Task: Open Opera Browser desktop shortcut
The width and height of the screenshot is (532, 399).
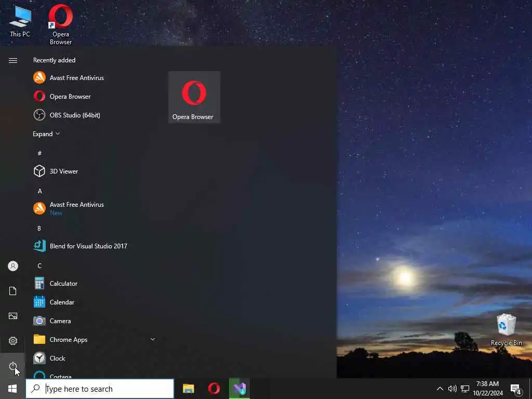Action: pos(61,24)
